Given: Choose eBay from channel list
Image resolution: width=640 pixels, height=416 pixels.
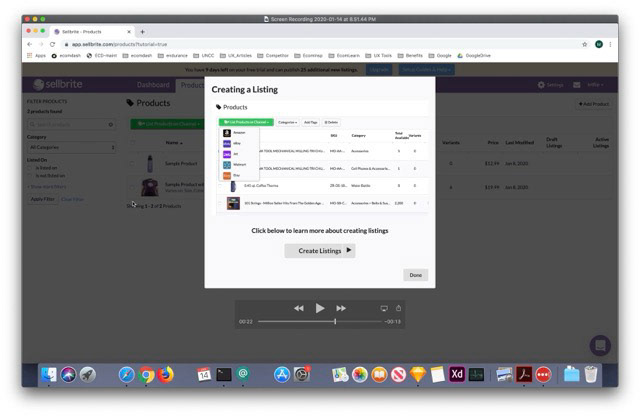Looking at the screenshot, I should pyautogui.click(x=239, y=143).
